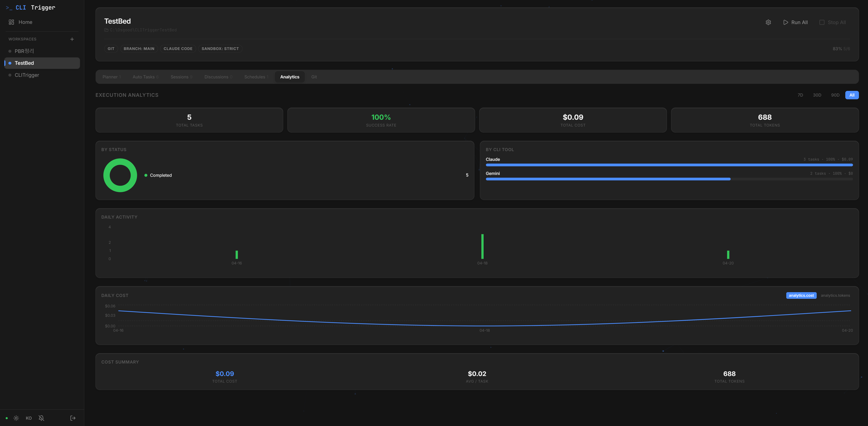The height and width of the screenshot is (426, 868).
Task: Switch to the Git tab
Action: tap(314, 77)
